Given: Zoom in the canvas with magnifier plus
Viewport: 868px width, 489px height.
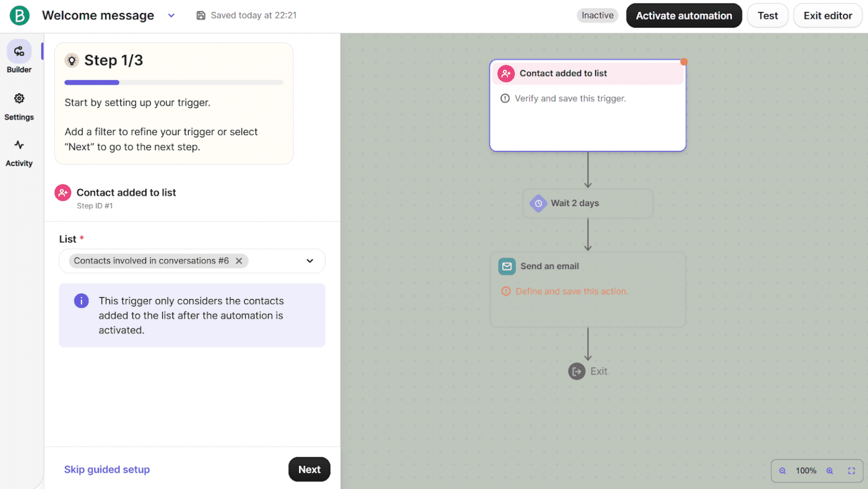Looking at the screenshot, I should tap(830, 471).
